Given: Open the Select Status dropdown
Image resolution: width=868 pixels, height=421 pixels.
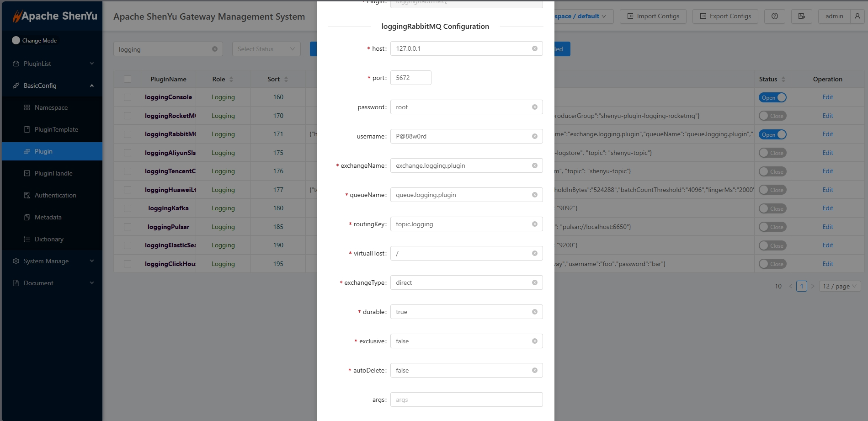Looking at the screenshot, I should [266, 49].
